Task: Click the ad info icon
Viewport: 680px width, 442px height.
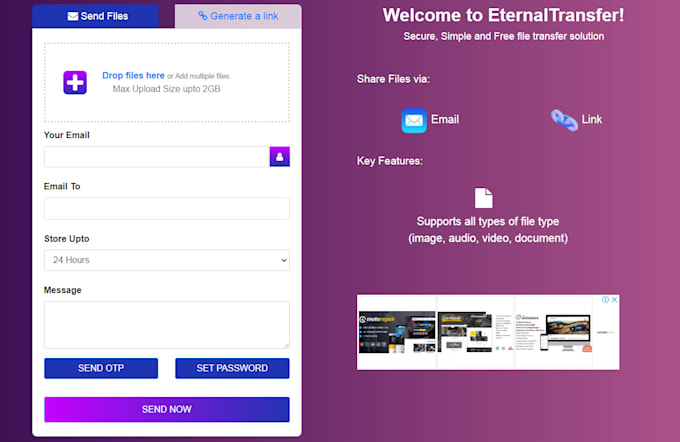Action: pyautogui.click(x=605, y=300)
